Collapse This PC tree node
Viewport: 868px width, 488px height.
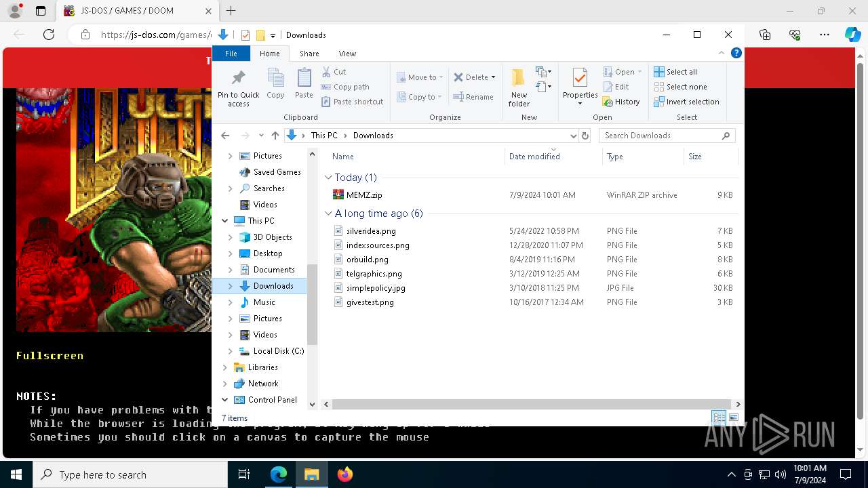[225, 221]
